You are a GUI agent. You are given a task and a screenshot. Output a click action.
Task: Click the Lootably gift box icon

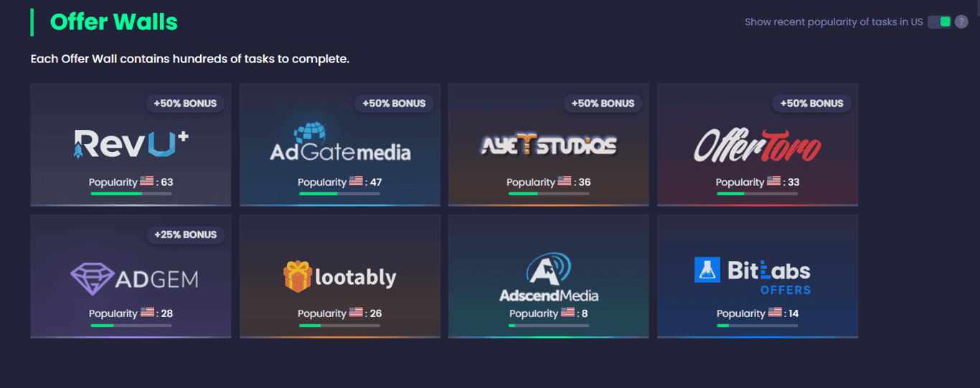[297, 276]
